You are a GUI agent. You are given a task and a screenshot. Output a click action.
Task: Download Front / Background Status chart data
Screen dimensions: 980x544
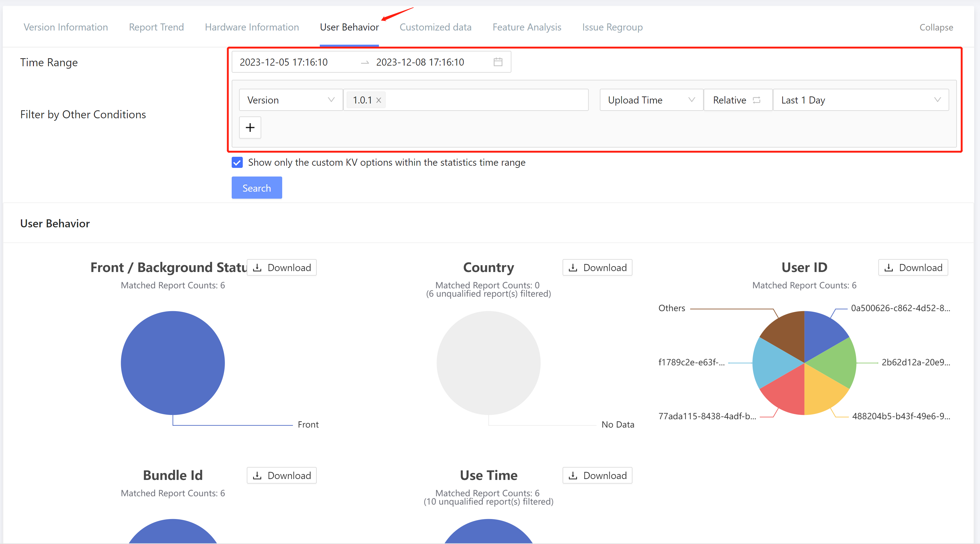[x=282, y=267]
